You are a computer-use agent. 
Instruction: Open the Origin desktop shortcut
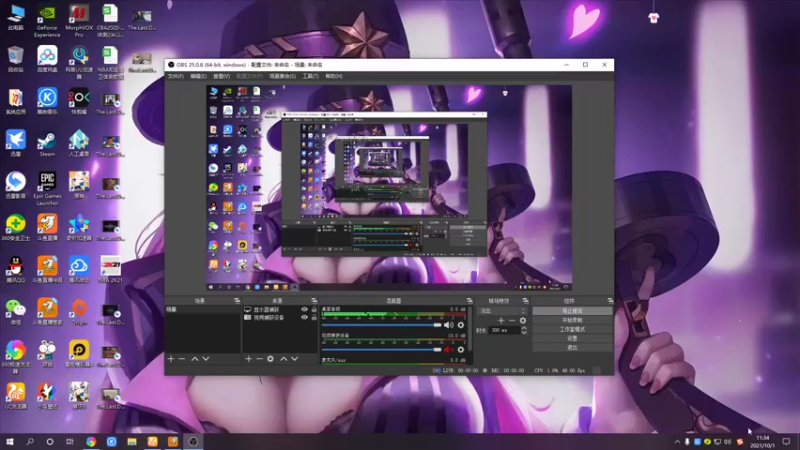79,311
